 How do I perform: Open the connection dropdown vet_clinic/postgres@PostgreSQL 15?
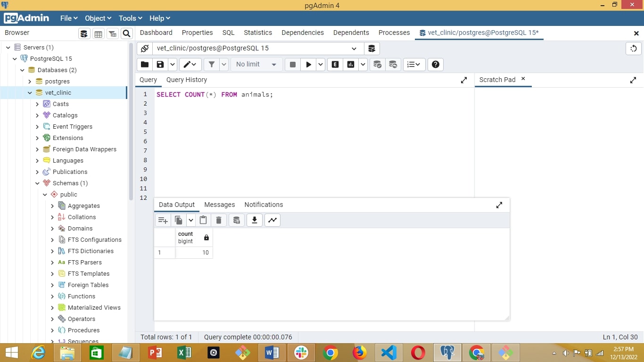(x=258, y=48)
